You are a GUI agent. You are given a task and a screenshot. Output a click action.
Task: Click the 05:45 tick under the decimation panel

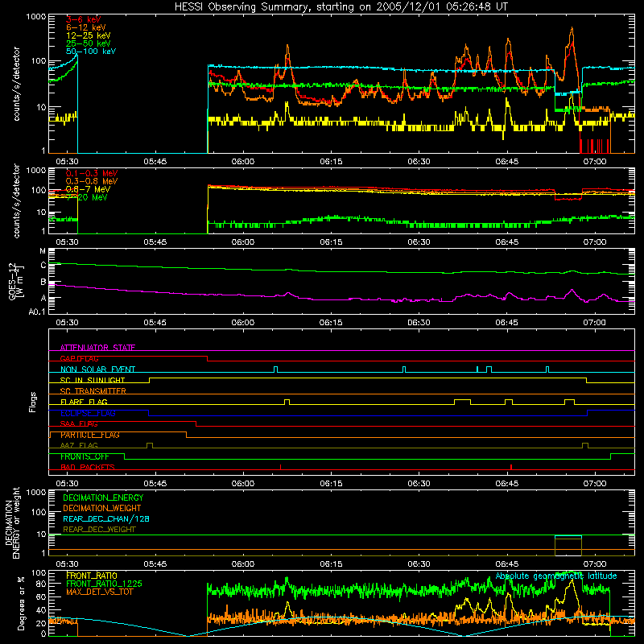point(155,564)
